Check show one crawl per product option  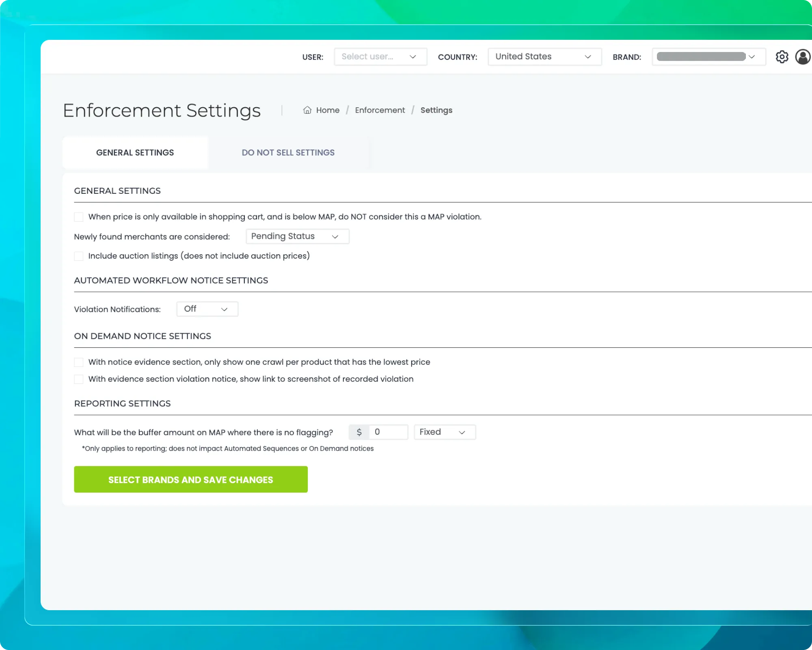[x=79, y=362]
